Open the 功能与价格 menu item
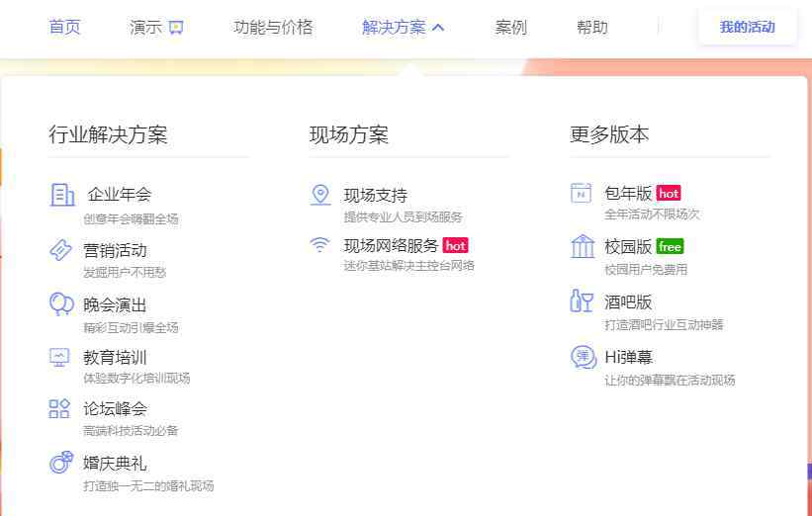Viewport: 812px width, 516px height. [x=273, y=28]
